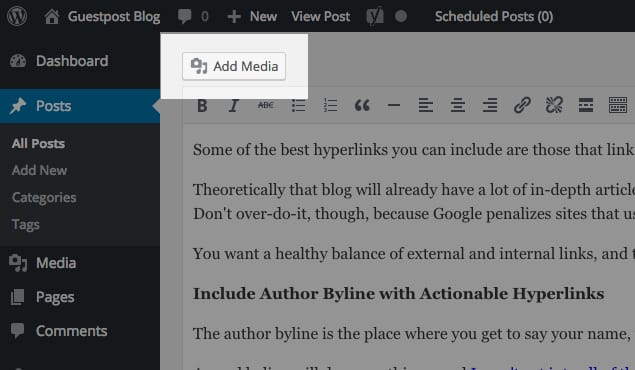The height and width of the screenshot is (370, 635).
Task: Open Categories under Posts
Action: coord(44,198)
